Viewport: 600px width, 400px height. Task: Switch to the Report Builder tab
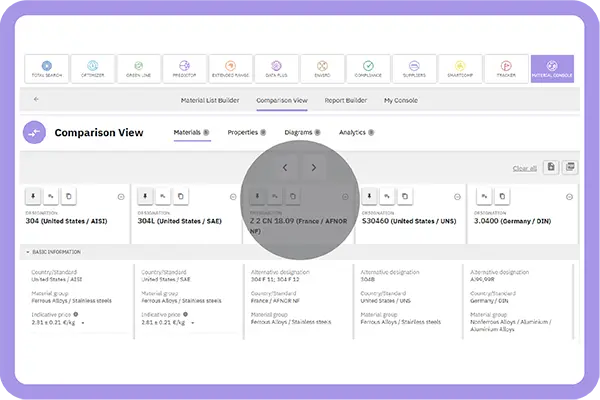[347, 100]
